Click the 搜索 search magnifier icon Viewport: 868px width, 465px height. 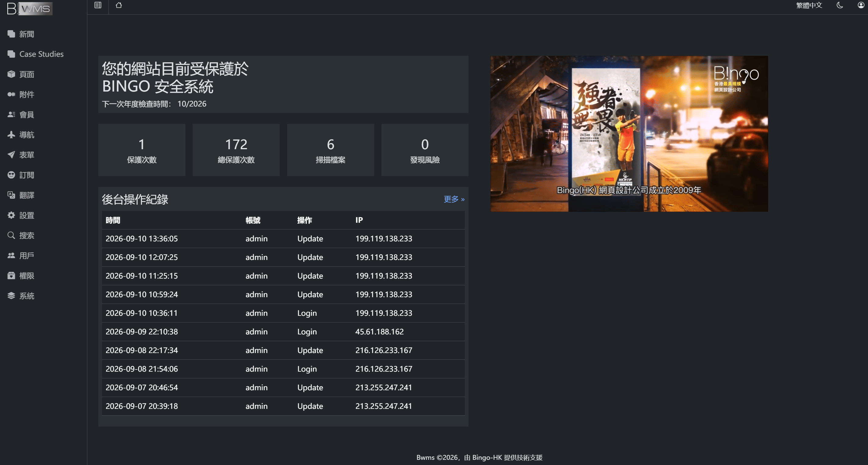click(x=11, y=235)
